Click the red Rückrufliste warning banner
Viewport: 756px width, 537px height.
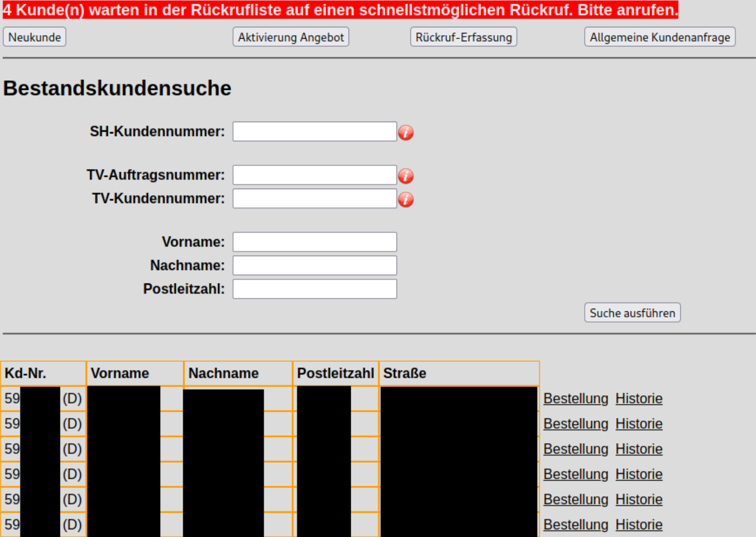pyautogui.click(x=340, y=10)
